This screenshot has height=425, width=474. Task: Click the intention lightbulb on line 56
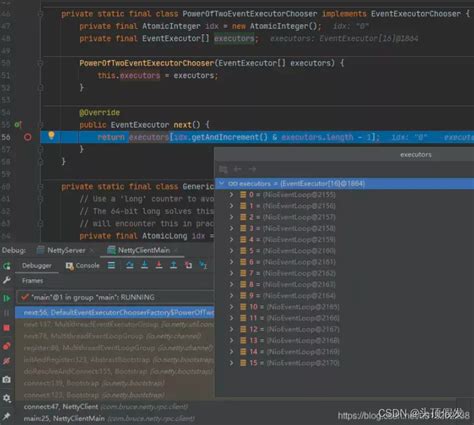point(51,135)
